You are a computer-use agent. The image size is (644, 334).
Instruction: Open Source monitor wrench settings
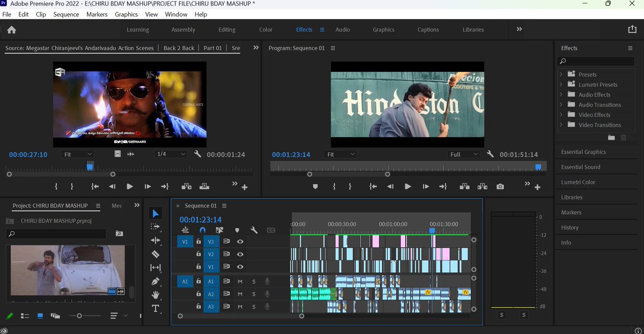pyautogui.click(x=197, y=154)
